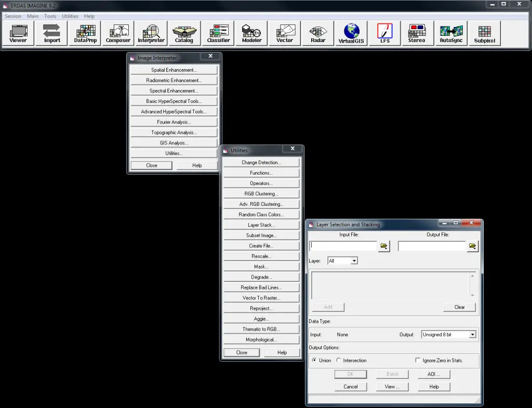532x408 pixels.
Task: Open Vector To Raster
Action: click(261, 298)
